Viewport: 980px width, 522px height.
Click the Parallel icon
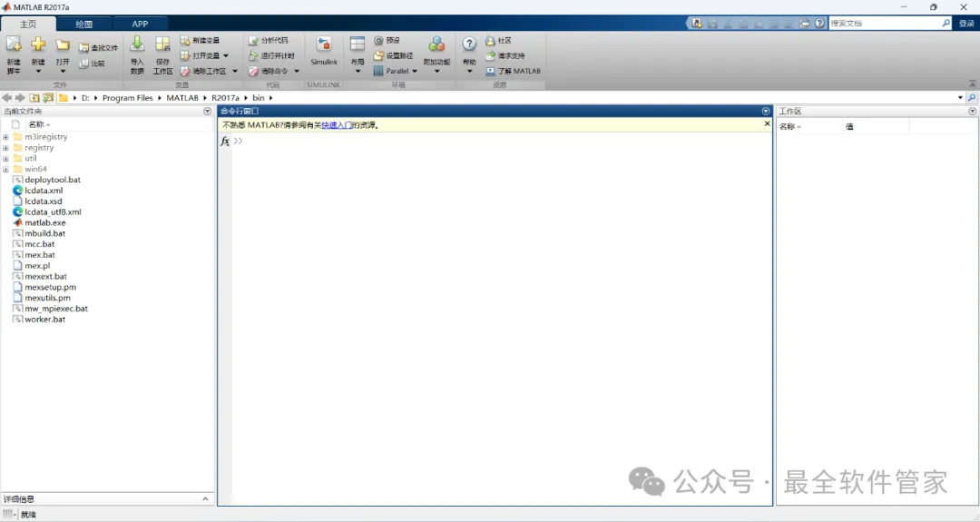click(x=378, y=72)
